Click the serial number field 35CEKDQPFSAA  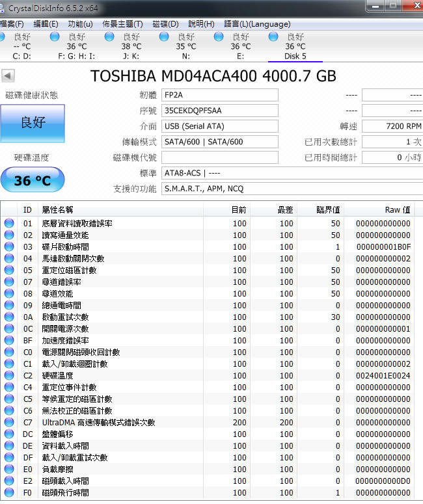point(219,111)
